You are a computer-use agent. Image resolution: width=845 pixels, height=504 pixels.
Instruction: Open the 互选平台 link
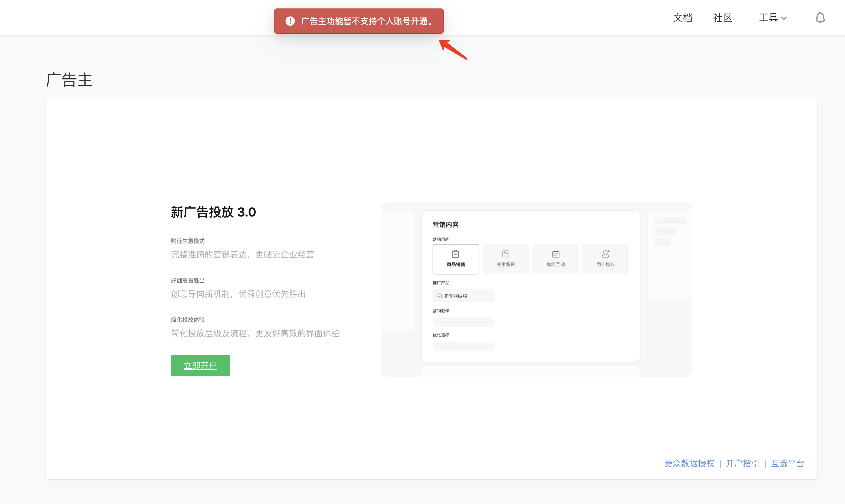(787, 463)
